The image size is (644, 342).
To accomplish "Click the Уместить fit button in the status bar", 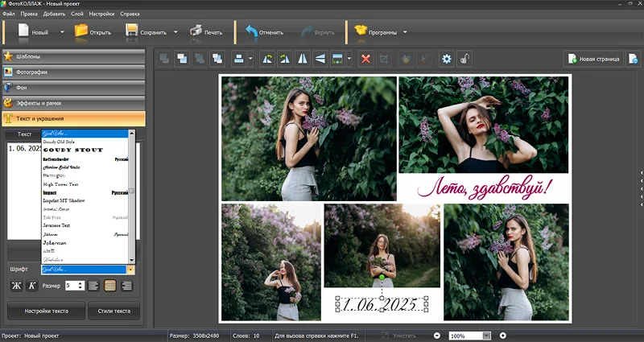I will click(x=399, y=336).
